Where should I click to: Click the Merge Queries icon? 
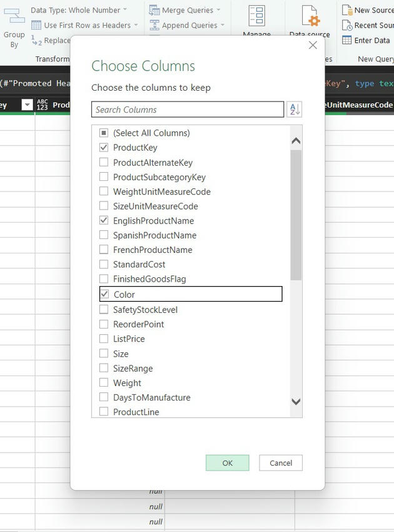(154, 10)
